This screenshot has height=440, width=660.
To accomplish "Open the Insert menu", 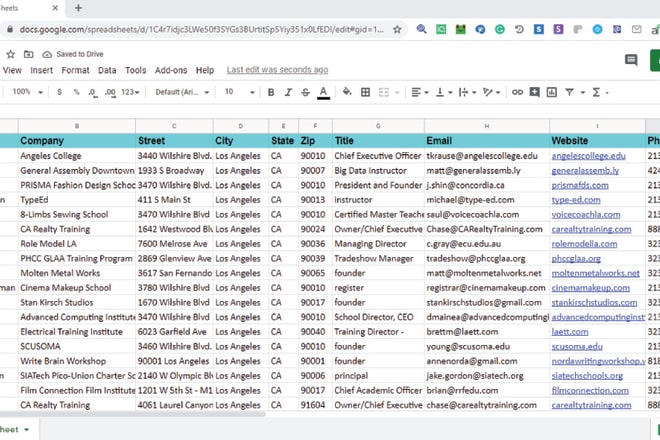I will [41, 70].
